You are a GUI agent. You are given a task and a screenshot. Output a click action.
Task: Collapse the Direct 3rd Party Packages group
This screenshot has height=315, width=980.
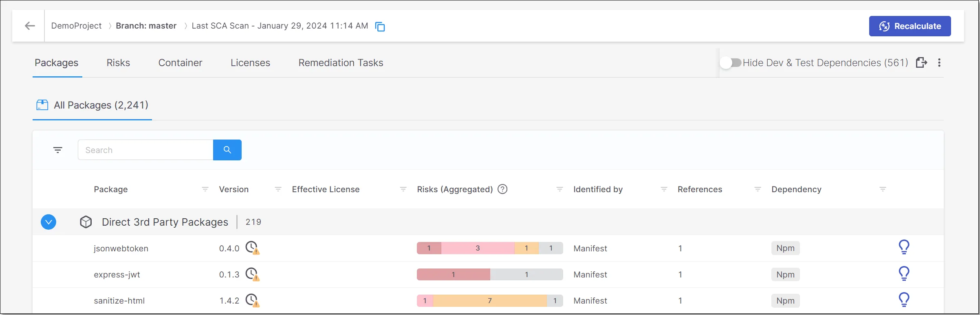(x=48, y=222)
